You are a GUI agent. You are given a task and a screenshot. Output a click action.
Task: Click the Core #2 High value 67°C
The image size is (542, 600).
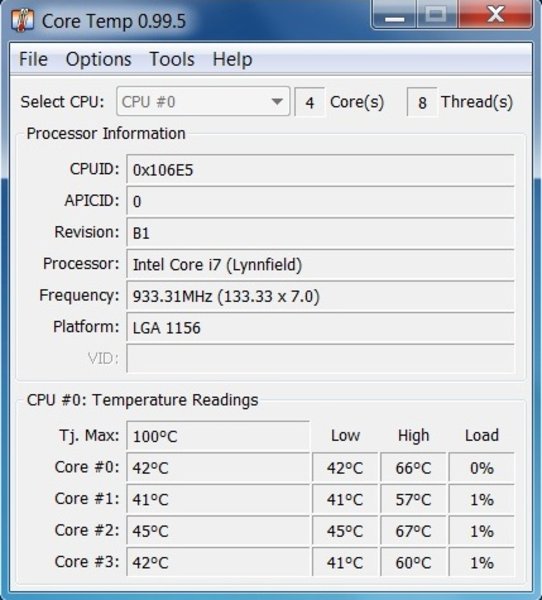[413, 531]
